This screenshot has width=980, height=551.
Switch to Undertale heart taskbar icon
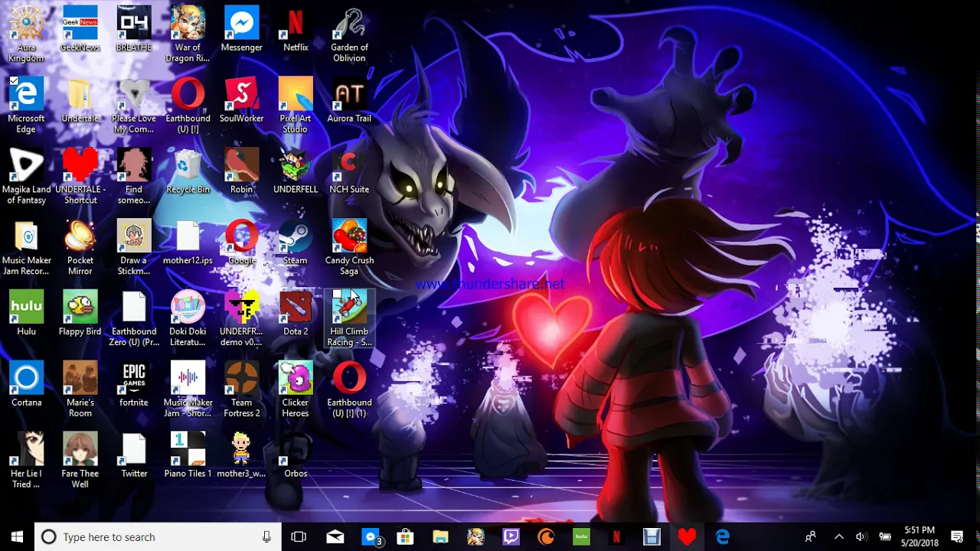(x=687, y=537)
